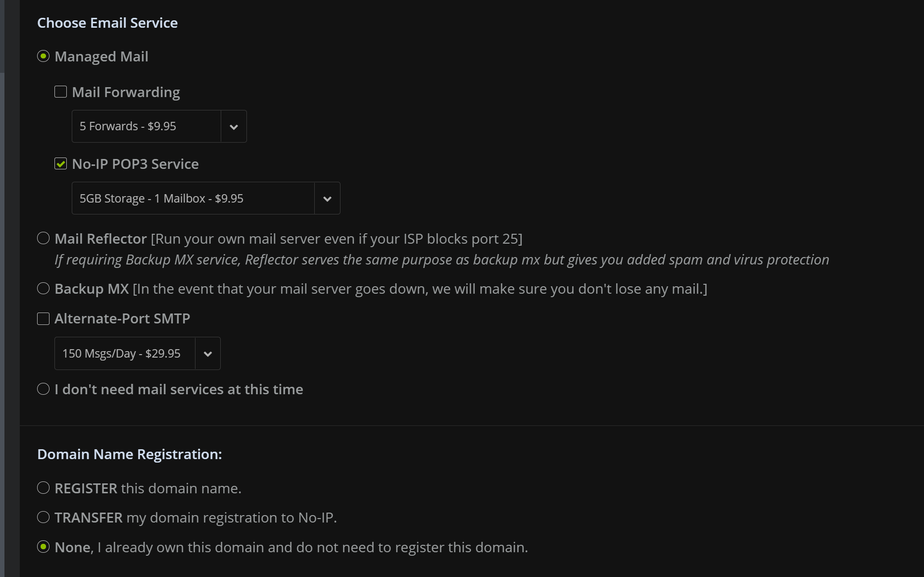Choose REGISTER this domain name

tap(43, 488)
